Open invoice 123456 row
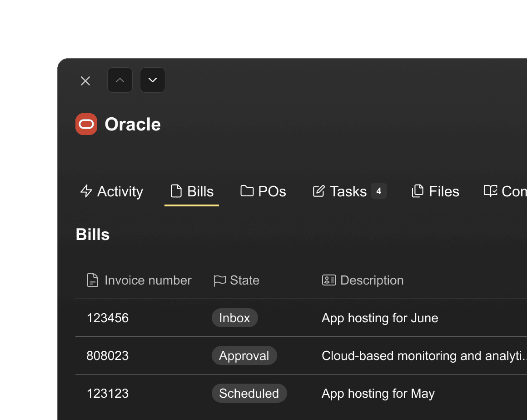Screen dimensions: 527x420 pyautogui.click(x=301, y=318)
